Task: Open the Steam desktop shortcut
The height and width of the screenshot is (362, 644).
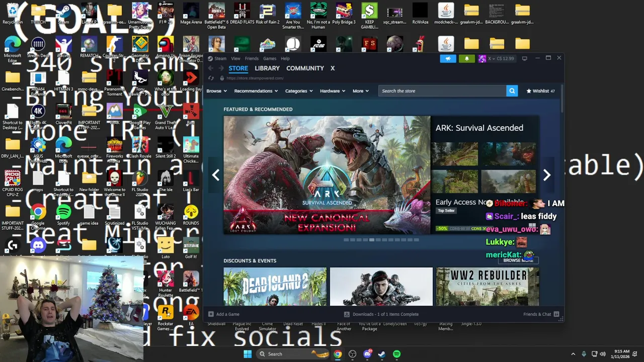Action: 63,14
